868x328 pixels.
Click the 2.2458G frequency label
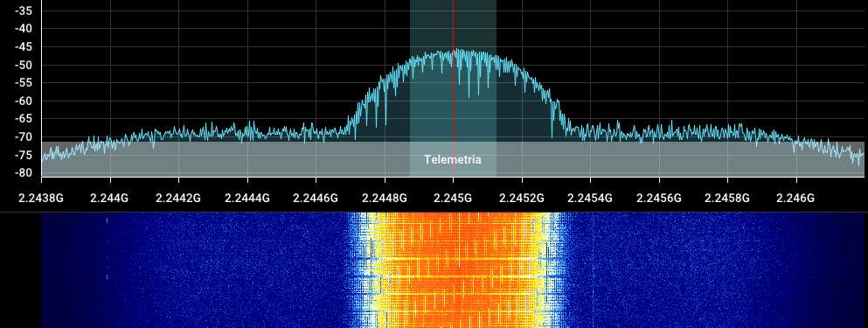tap(728, 198)
